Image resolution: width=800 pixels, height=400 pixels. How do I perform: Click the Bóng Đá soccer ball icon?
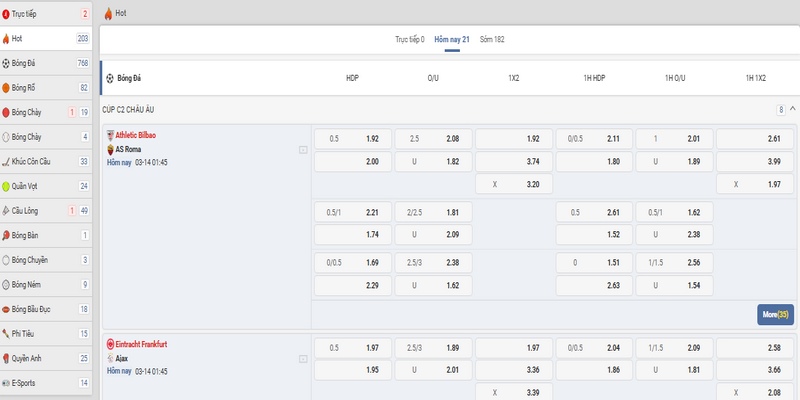coord(6,63)
